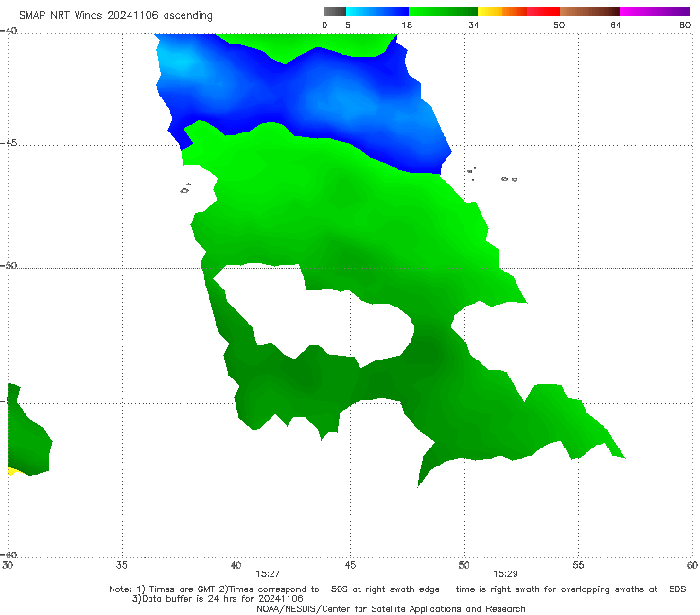Click the swath time label "15:27"

(x=268, y=574)
